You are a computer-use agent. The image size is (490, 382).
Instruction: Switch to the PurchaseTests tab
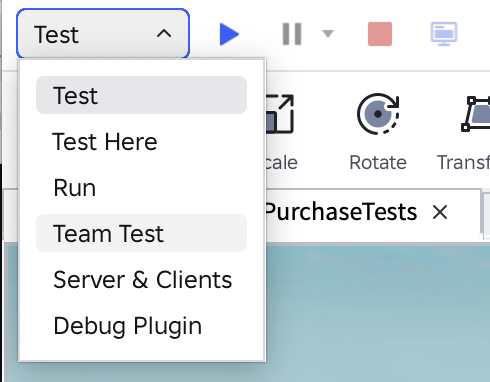tap(341, 212)
